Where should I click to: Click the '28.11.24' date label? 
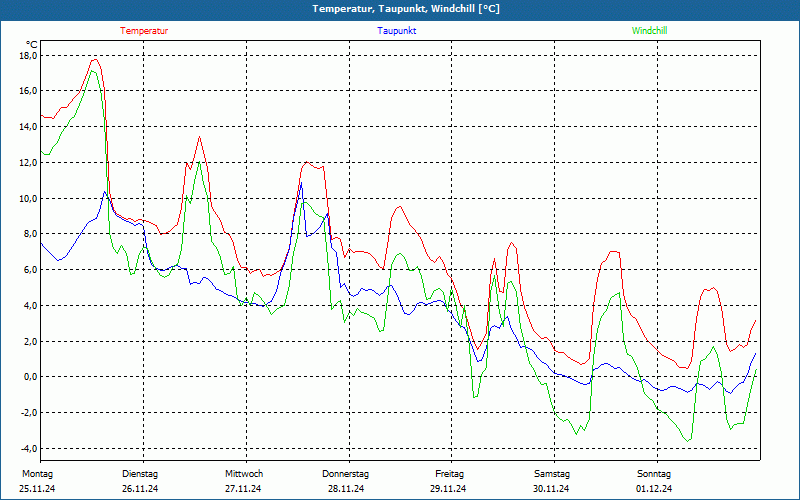346,489
